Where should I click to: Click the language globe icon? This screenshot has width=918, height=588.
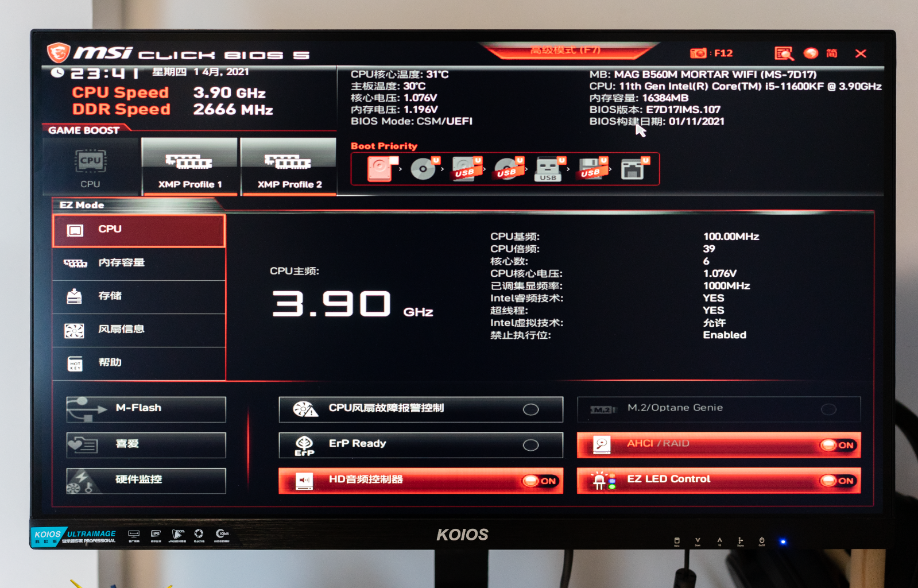point(811,53)
